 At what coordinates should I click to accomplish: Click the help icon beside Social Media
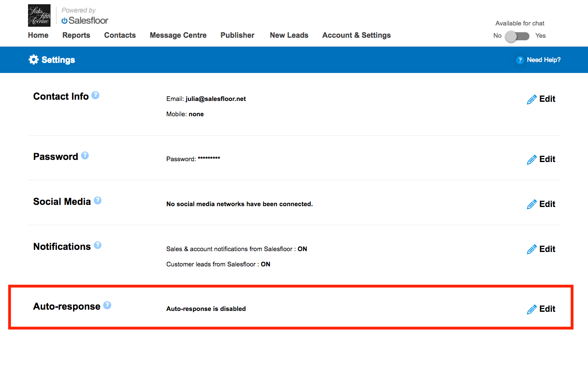98,201
